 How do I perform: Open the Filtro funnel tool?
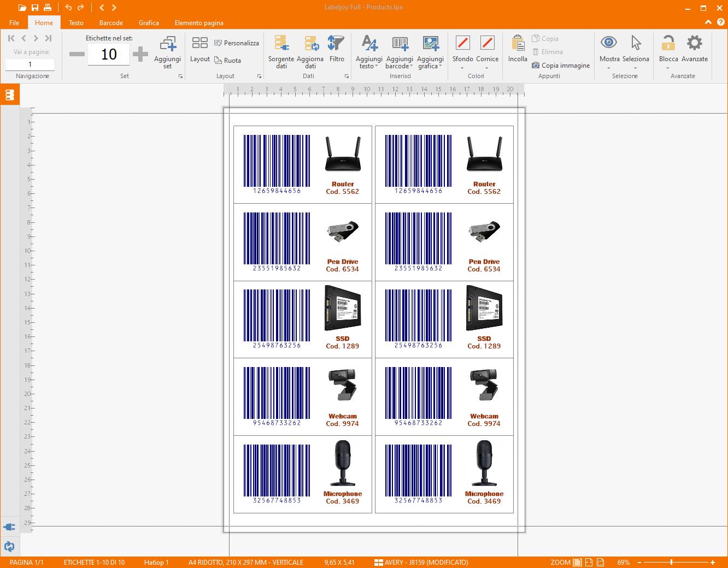pos(337,49)
